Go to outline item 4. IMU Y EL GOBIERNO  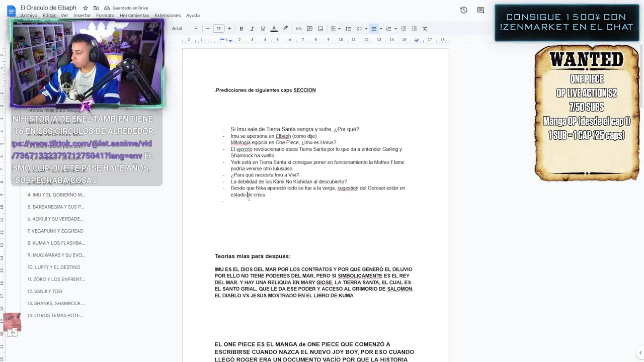pos(56,195)
